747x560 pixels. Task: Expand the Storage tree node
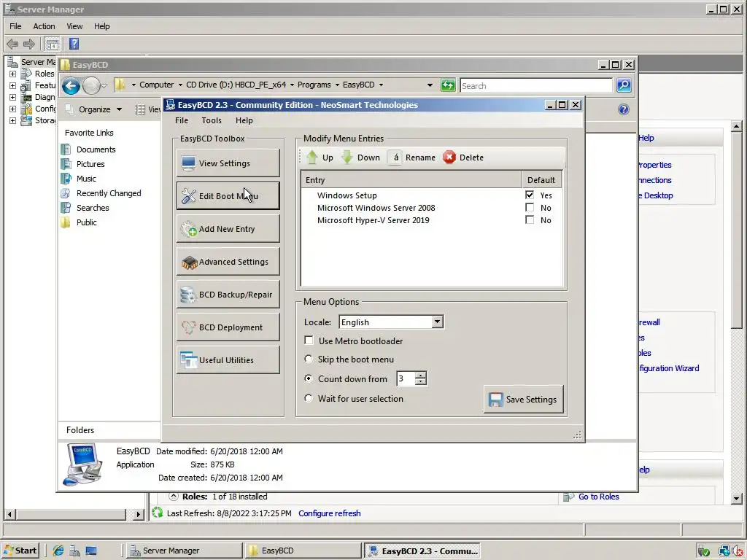pyautogui.click(x=12, y=120)
